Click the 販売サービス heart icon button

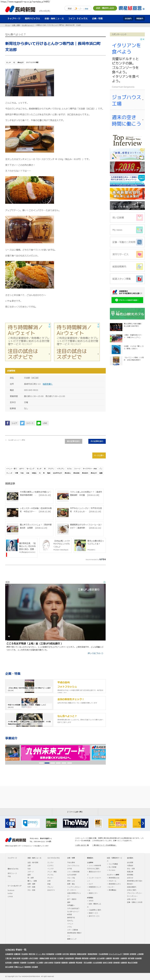(127, 254)
